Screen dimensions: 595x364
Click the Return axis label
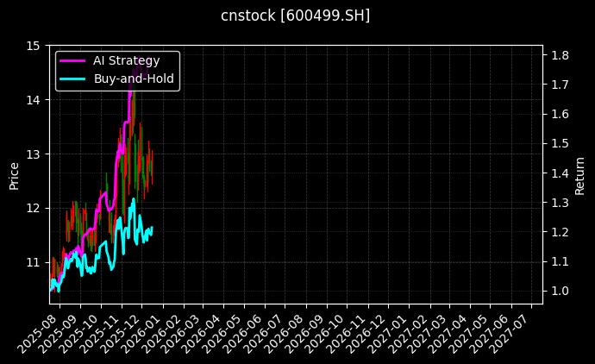pyautogui.click(x=579, y=176)
